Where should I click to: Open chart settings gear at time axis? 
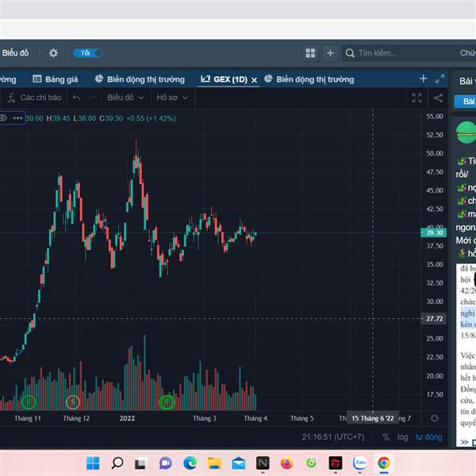435,418
